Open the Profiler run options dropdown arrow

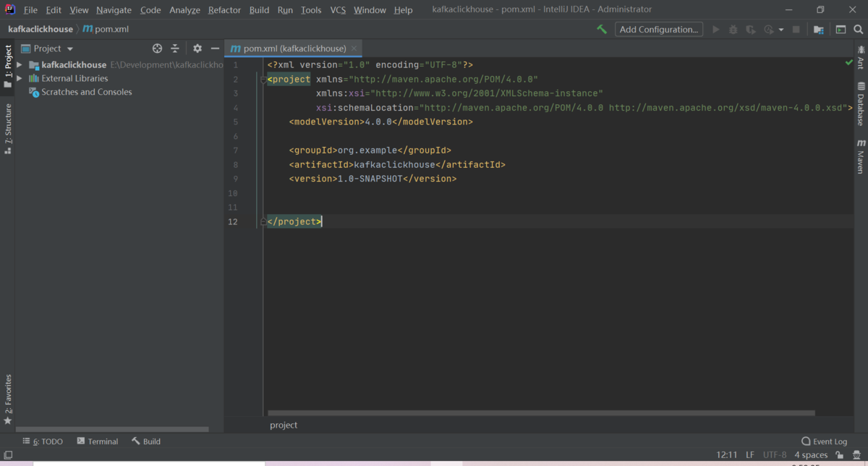781,30
